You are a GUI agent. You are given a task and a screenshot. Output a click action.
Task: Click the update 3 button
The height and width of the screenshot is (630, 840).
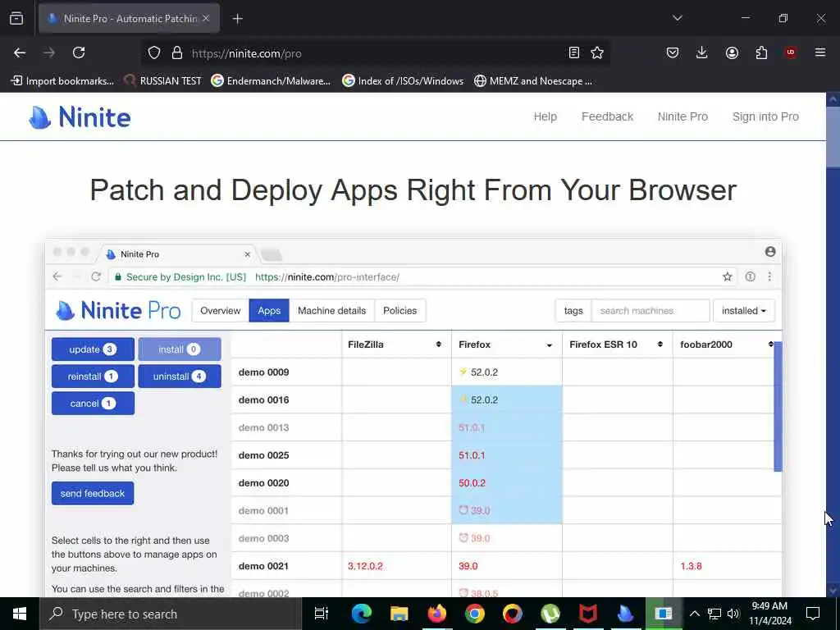click(93, 349)
